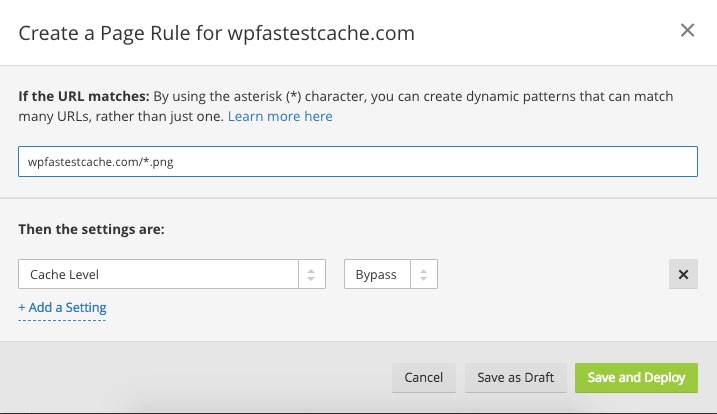Click + Add a Setting link
Screen dimensions: 717x414
tap(62, 307)
